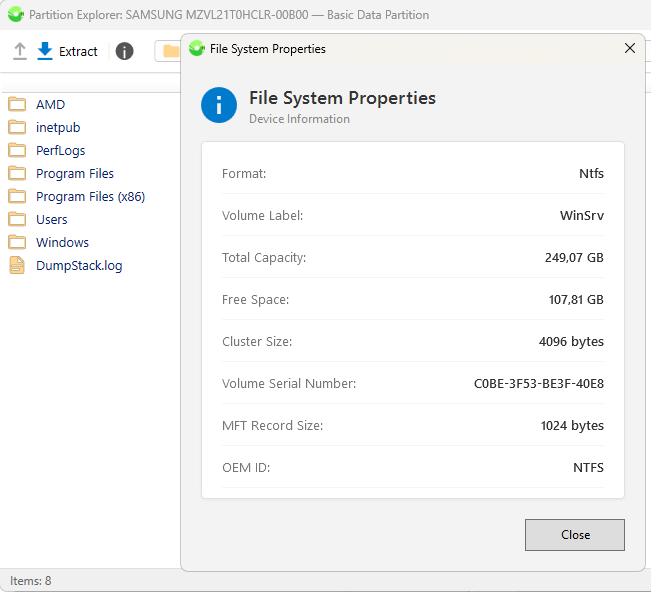
Task: Click the Items: 8 status bar text
Action: point(31,581)
